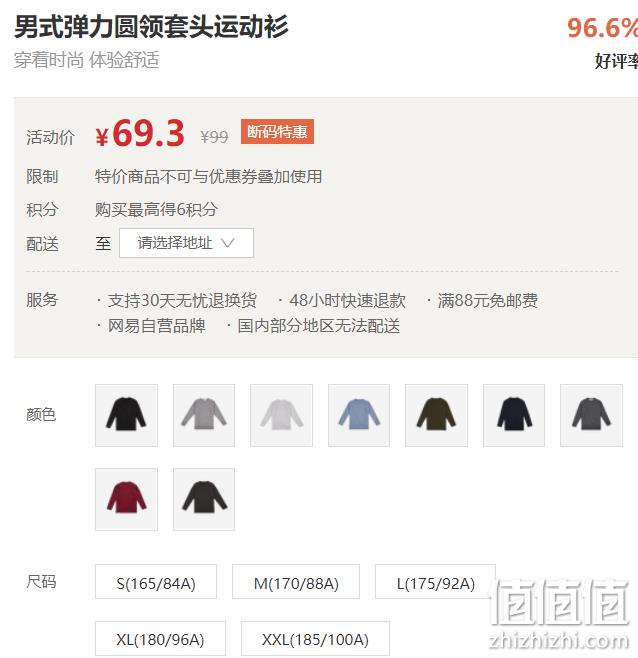Choose the olive green sweatshirt color
This screenshot has width=638, height=658.
point(437,415)
